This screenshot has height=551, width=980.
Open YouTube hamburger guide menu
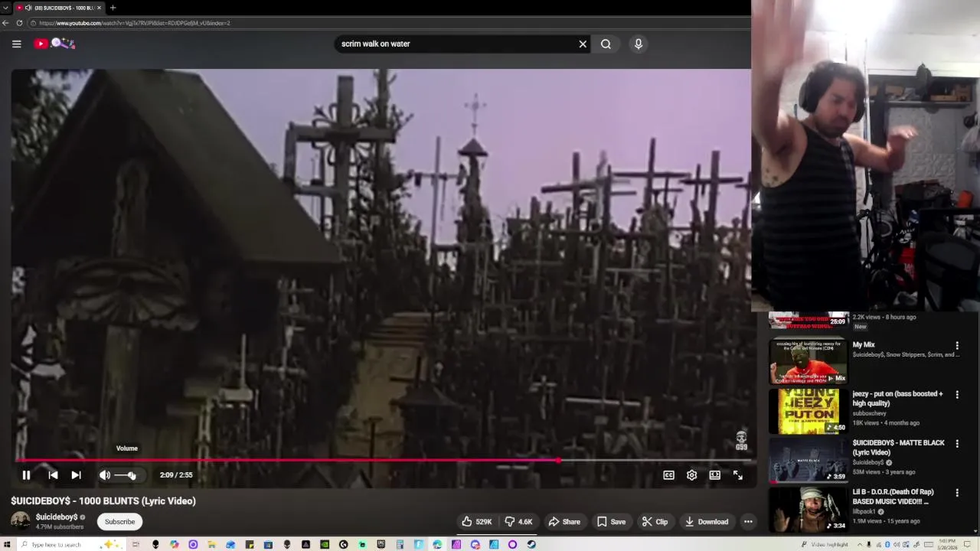[x=16, y=44]
